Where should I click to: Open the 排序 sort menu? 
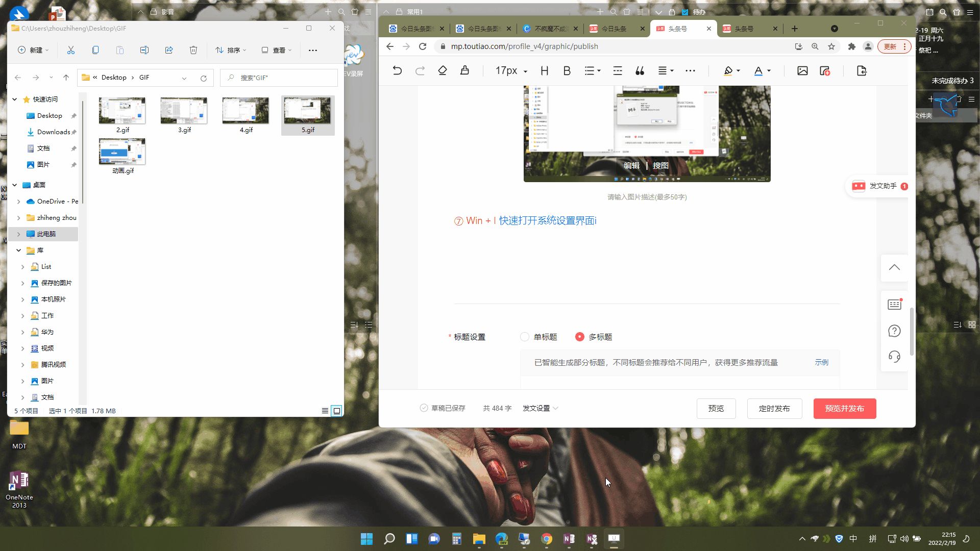click(231, 50)
